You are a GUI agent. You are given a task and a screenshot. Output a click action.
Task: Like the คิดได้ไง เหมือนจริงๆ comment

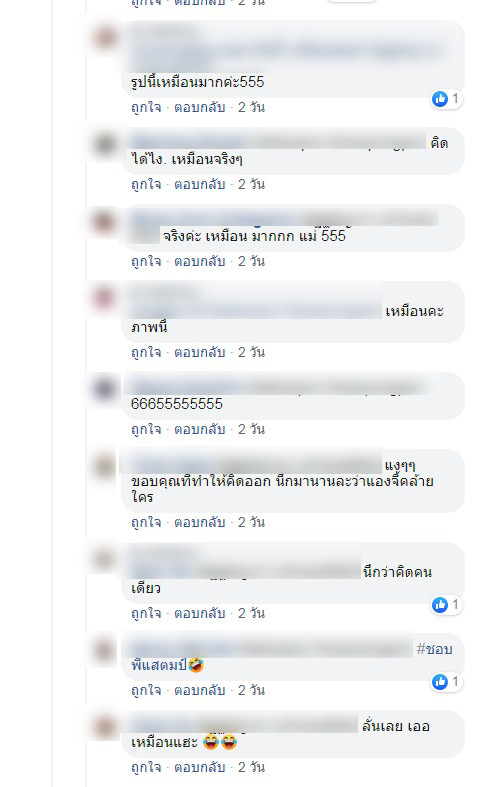click(x=146, y=184)
